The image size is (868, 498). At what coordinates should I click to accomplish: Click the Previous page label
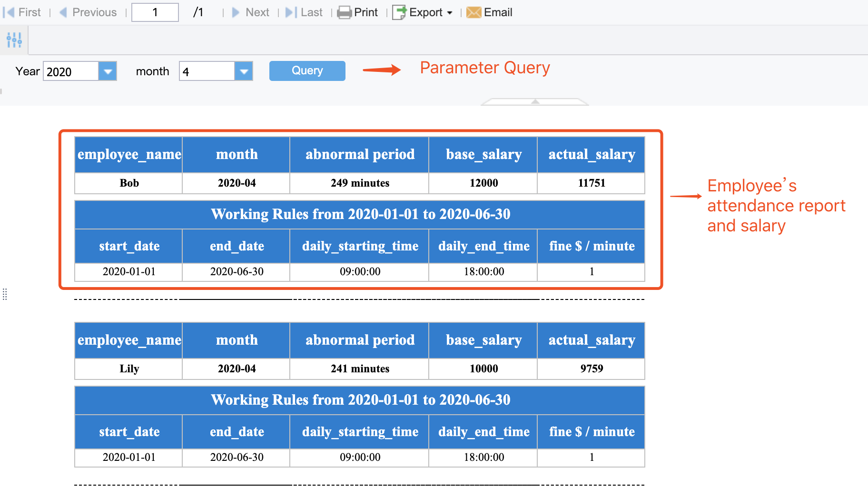tap(94, 12)
